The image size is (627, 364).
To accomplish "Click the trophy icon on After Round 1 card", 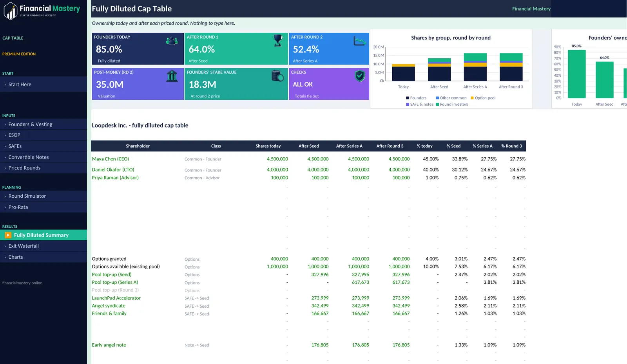I will [x=278, y=40].
